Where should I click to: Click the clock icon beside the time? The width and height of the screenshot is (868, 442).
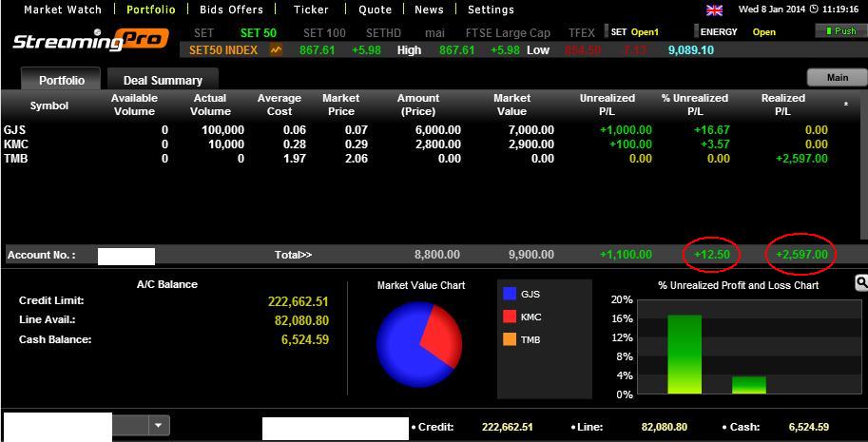click(x=814, y=10)
